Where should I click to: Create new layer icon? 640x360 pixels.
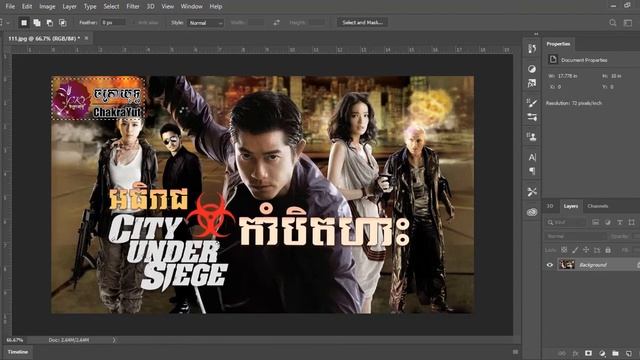tap(629, 353)
